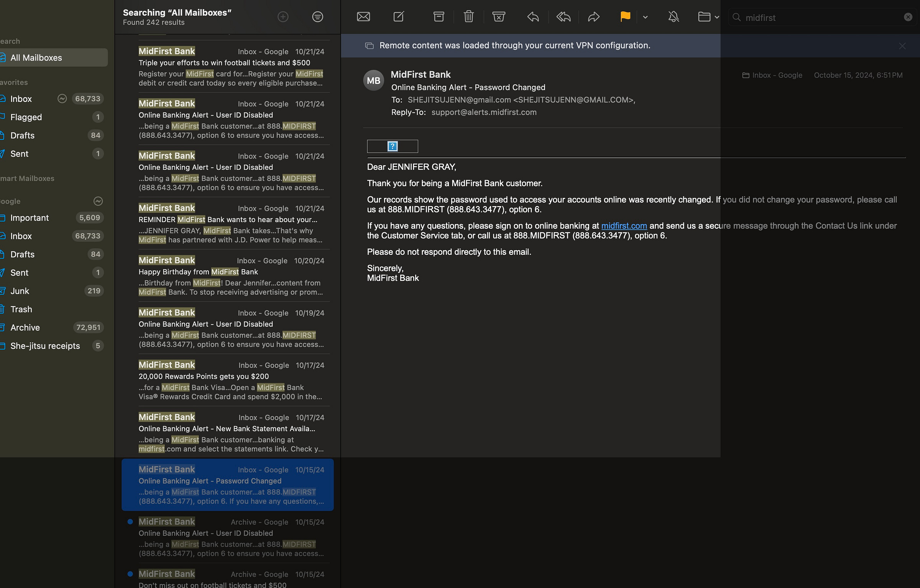Viewport: 920px width, 588px height.
Task: Dismiss the VPN remote content banner
Action: pos(902,46)
